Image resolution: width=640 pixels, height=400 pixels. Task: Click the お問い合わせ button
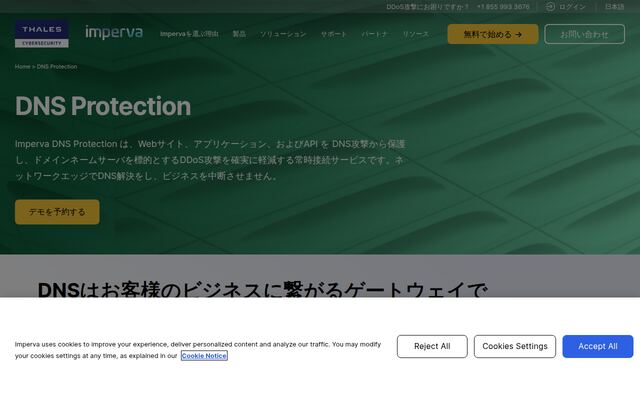[584, 34]
